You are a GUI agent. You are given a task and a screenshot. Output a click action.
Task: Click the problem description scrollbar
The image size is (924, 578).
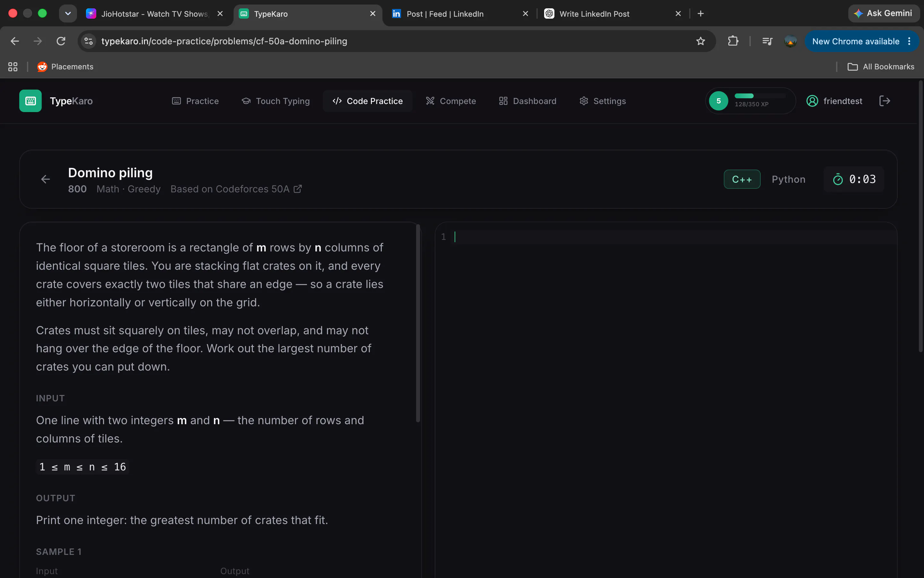418,323
